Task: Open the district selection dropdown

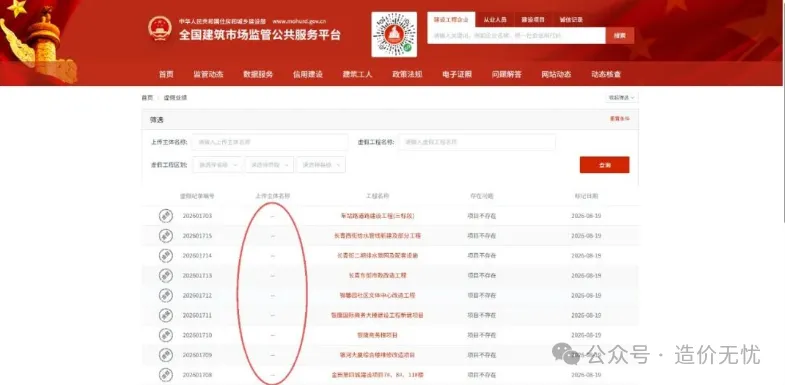Action: [x=321, y=164]
